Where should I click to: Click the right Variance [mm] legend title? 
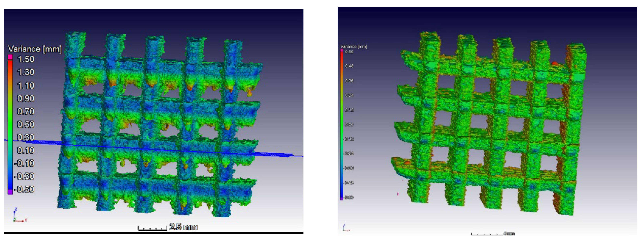click(x=354, y=46)
